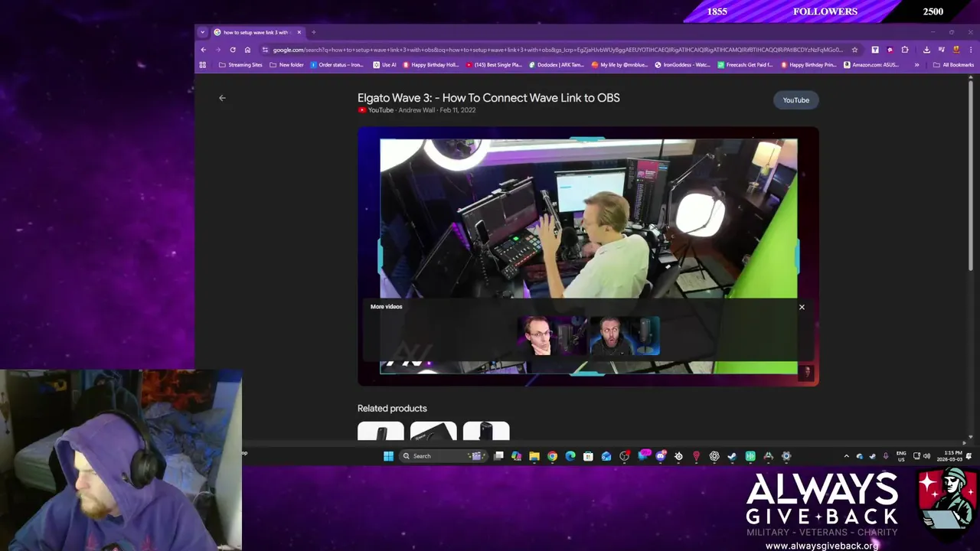Open the green Wave Link taskbar icon
The height and width of the screenshot is (551, 980).
750,456
